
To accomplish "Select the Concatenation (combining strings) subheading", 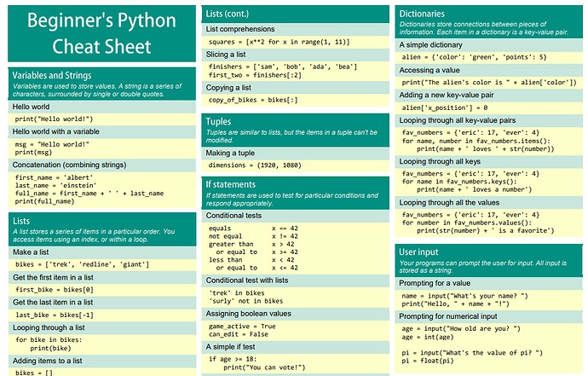I will point(69,165).
